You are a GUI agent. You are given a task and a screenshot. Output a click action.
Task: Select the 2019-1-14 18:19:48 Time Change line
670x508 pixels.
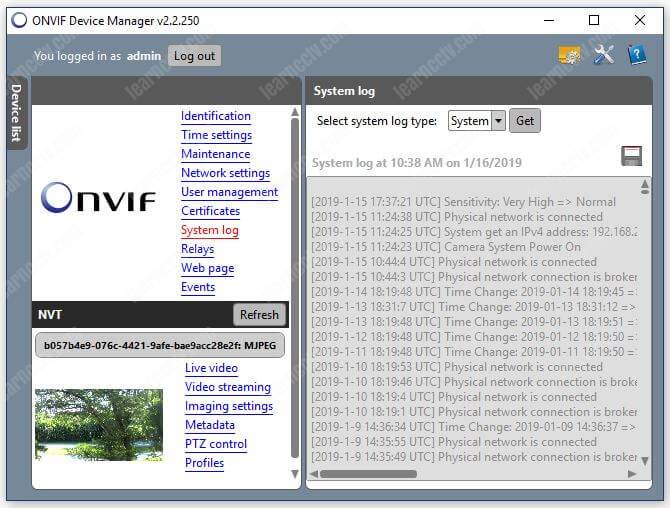click(474, 292)
